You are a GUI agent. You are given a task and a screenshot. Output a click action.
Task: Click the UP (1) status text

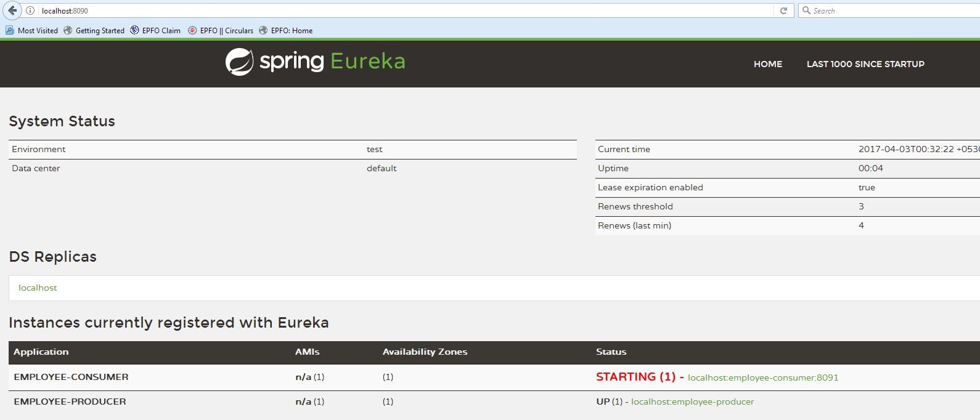point(609,402)
